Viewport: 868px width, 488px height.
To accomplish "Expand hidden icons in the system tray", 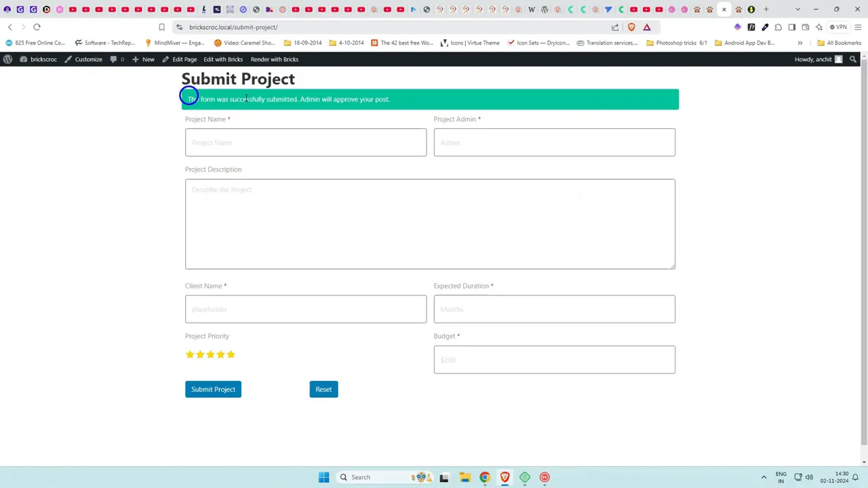I will [764, 477].
